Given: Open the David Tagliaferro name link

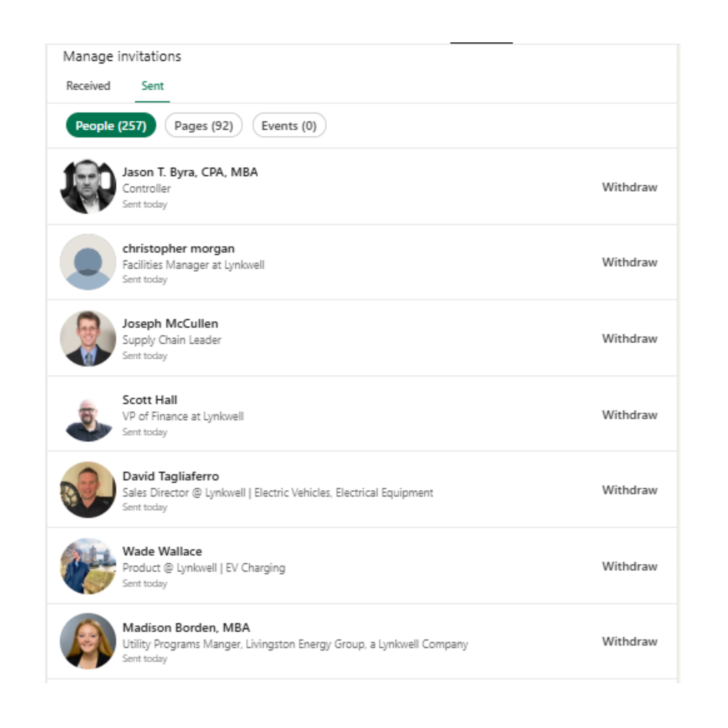Looking at the screenshot, I should (171, 476).
